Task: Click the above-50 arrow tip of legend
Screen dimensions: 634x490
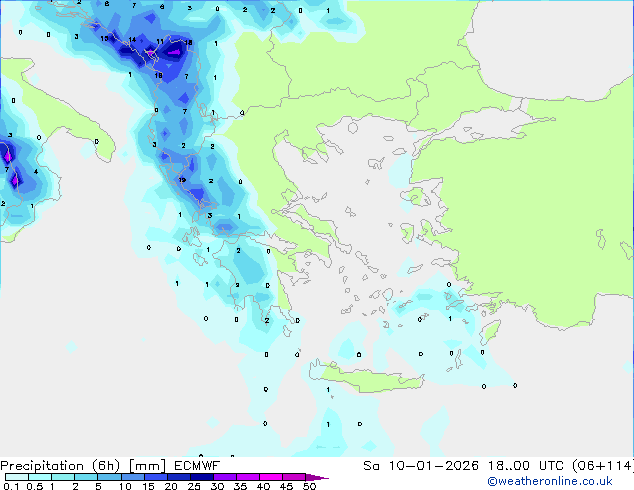Action: pyautogui.click(x=317, y=477)
